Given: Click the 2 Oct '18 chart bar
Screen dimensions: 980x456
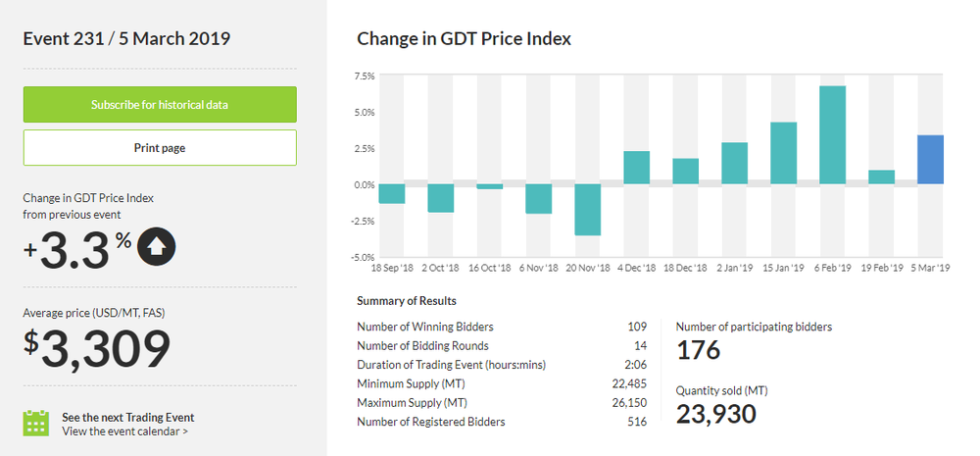Looking at the screenshot, I should tap(441, 198).
